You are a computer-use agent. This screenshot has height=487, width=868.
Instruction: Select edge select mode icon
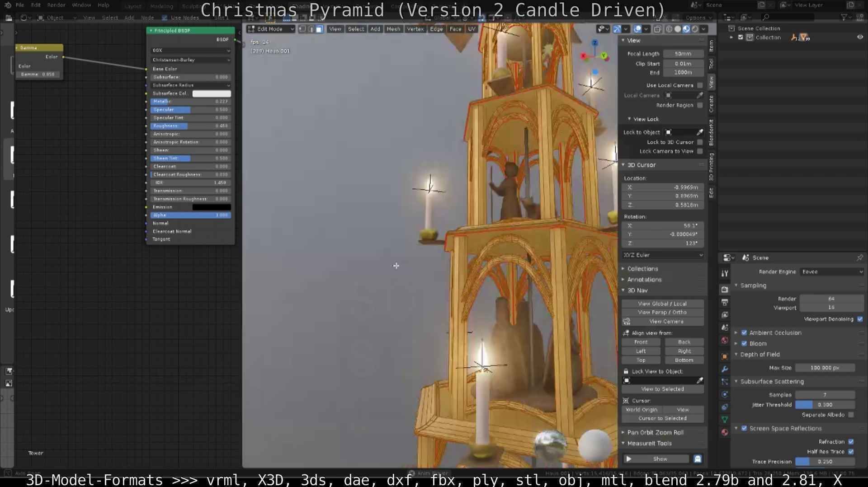point(311,29)
